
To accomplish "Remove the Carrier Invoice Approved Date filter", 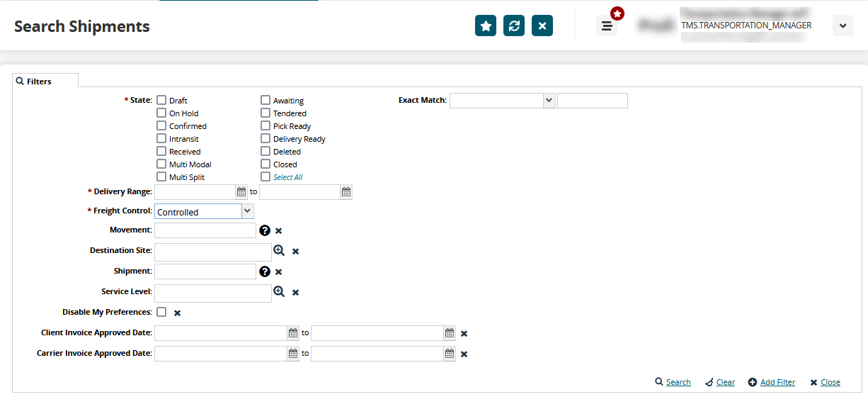I will pyautogui.click(x=464, y=354).
